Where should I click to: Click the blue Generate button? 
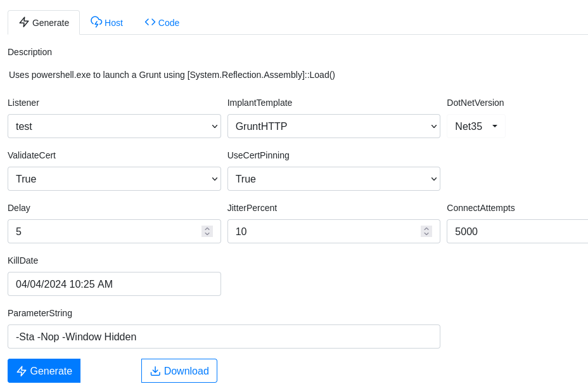[44, 371]
